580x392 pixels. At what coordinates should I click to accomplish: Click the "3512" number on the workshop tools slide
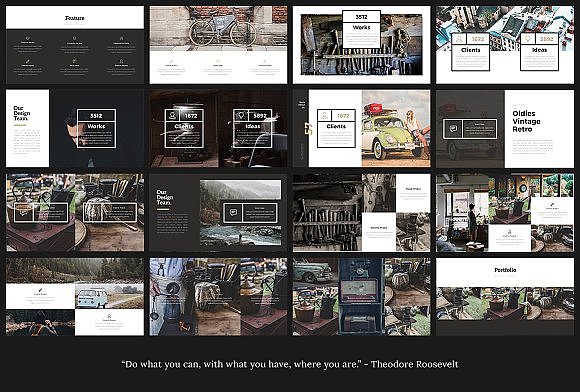[361, 17]
